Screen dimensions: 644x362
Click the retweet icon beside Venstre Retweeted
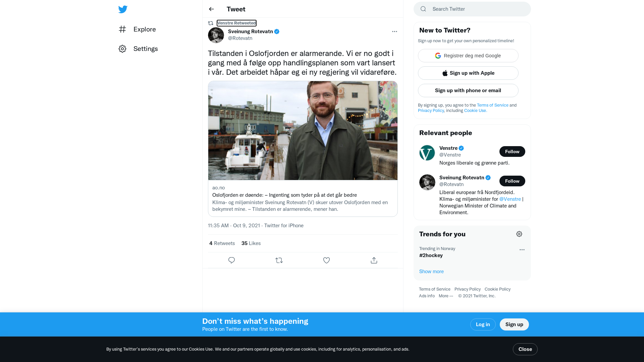(x=211, y=23)
